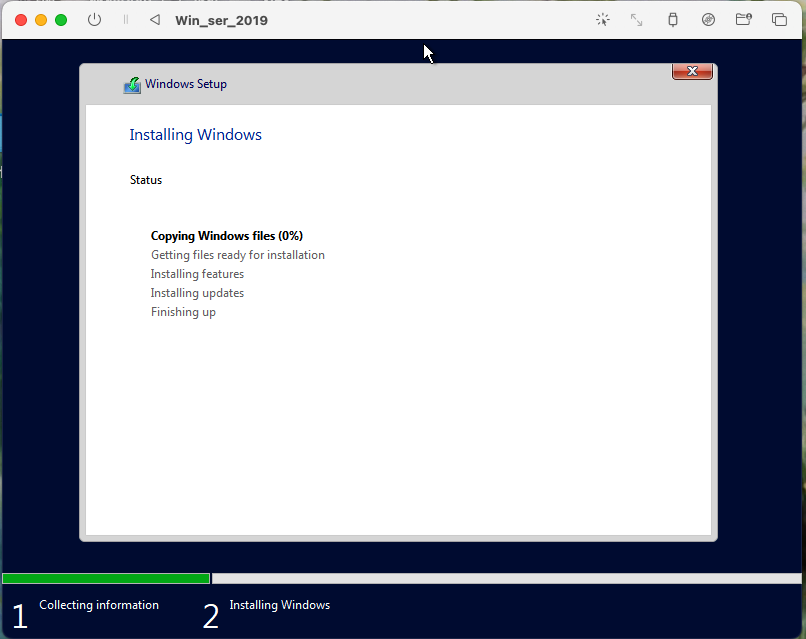Image resolution: width=806 pixels, height=639 pixels.
Task: Click the resize window arrows icon
Action: (x=636, y=20)
